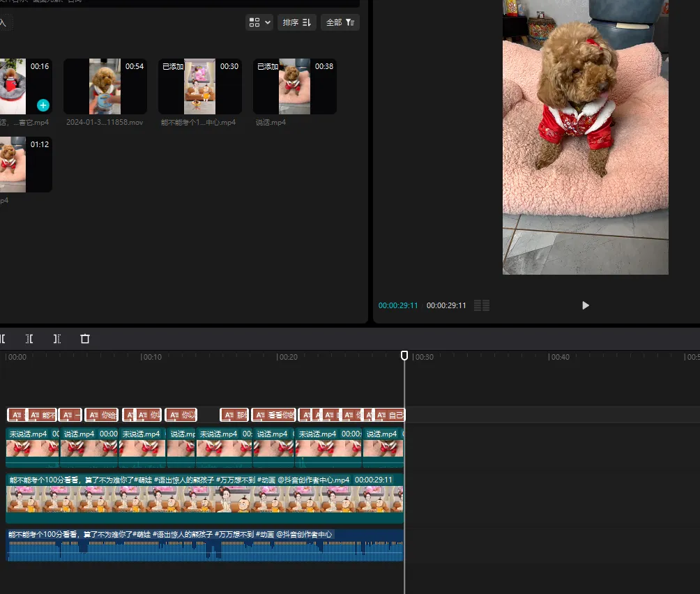Select the 00:38 说话.mp4 media thumbnail

click(295, 86)
